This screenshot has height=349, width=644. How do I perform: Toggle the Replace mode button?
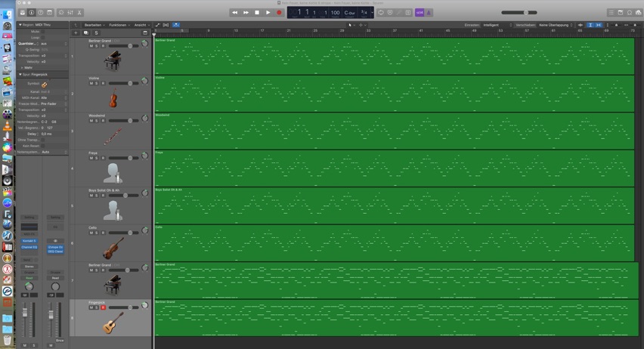pos(390,13)
